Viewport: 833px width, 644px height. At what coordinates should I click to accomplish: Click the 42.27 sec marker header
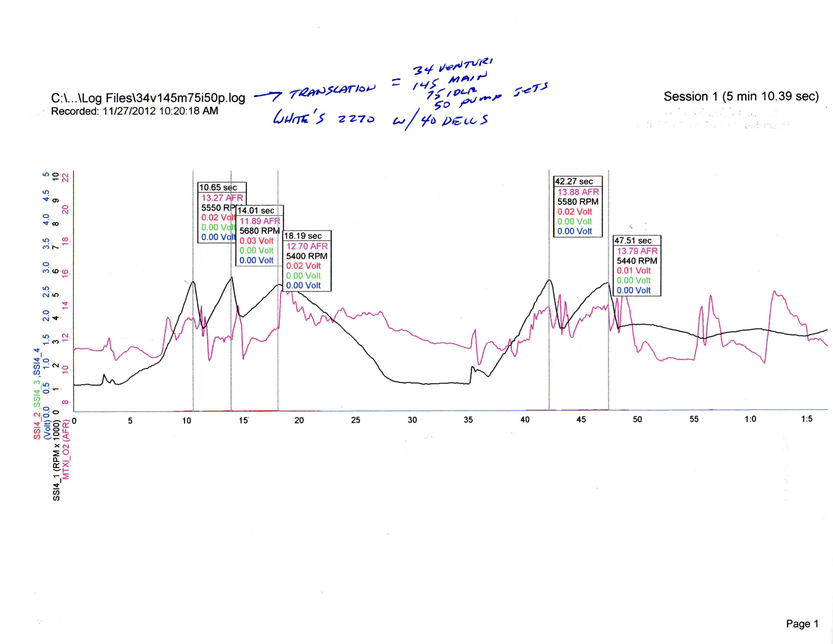(574, 182)
